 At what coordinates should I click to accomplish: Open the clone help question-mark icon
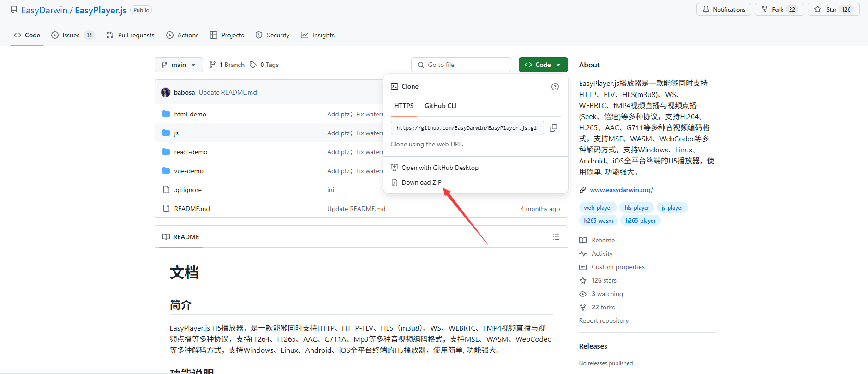point(555,87)
